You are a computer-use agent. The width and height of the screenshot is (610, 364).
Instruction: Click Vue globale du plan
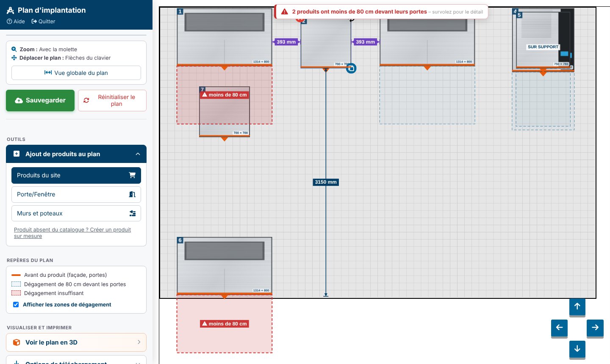(76, 73)
